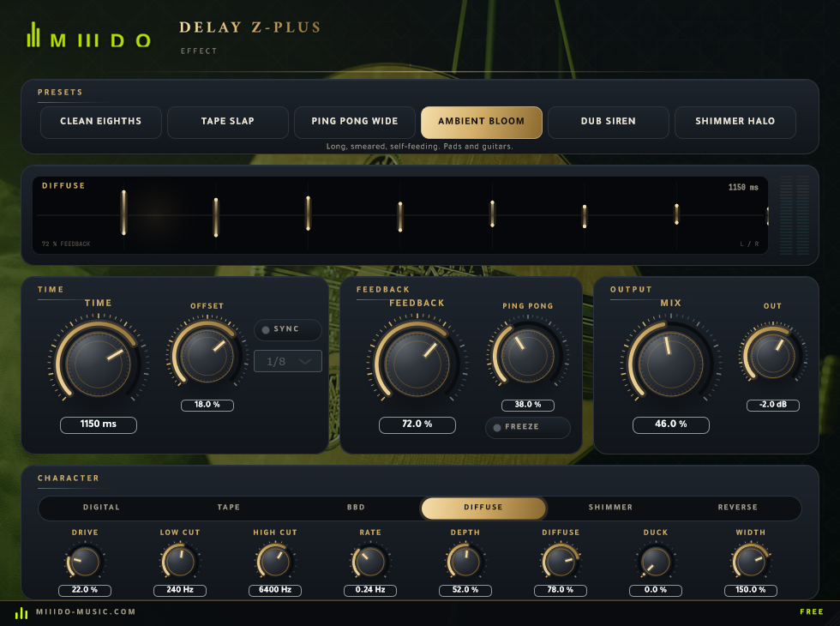Click the 78.0 % diffuse value field
The image size is (840, 626).
[561, 591]
